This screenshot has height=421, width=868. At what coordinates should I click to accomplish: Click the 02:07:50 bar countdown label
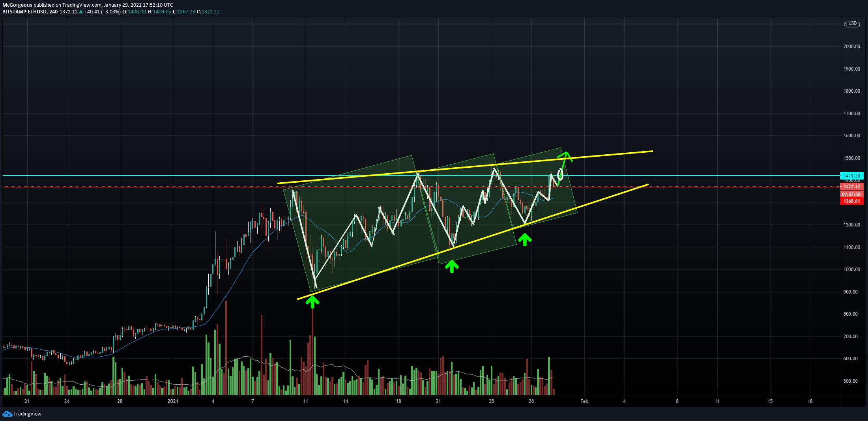(x=852, y=195)
